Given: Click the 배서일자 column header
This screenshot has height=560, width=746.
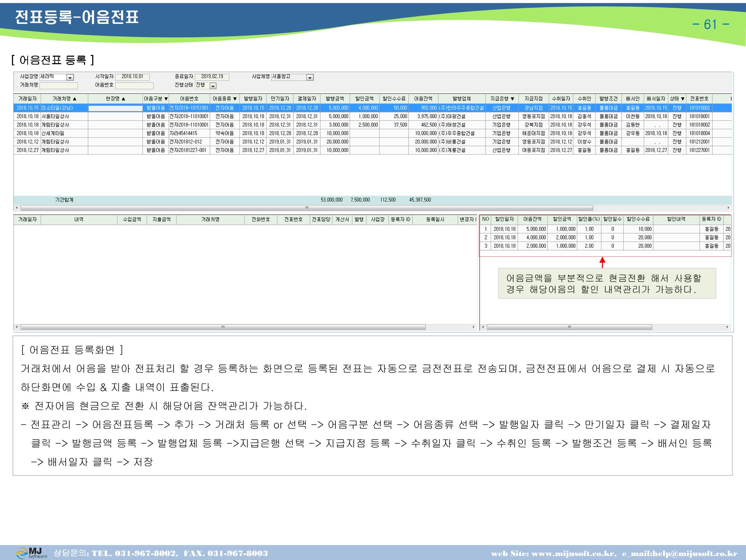Looking at the screenshot, I should (656, 99).
